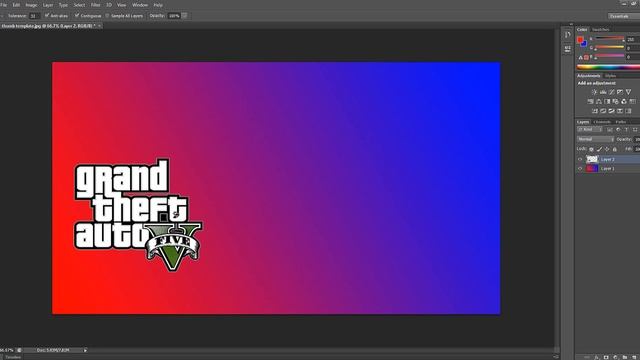Filter layers by shape type
640x360 pixels.
(x=635, y=130)
